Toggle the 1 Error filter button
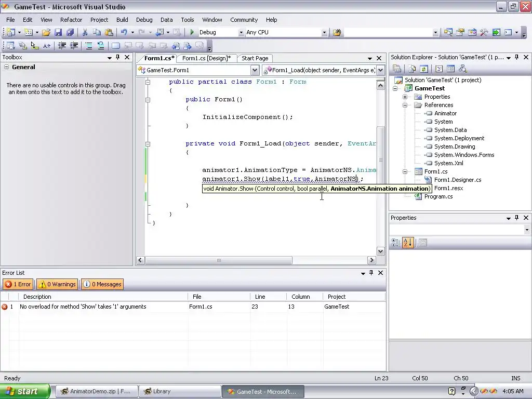 pos(18,284)
